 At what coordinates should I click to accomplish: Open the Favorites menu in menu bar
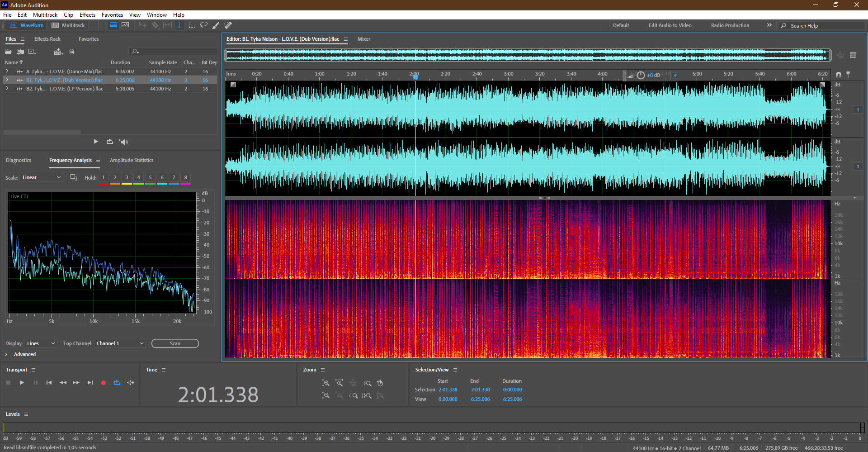pyautogui.click(x=112, y=15)
